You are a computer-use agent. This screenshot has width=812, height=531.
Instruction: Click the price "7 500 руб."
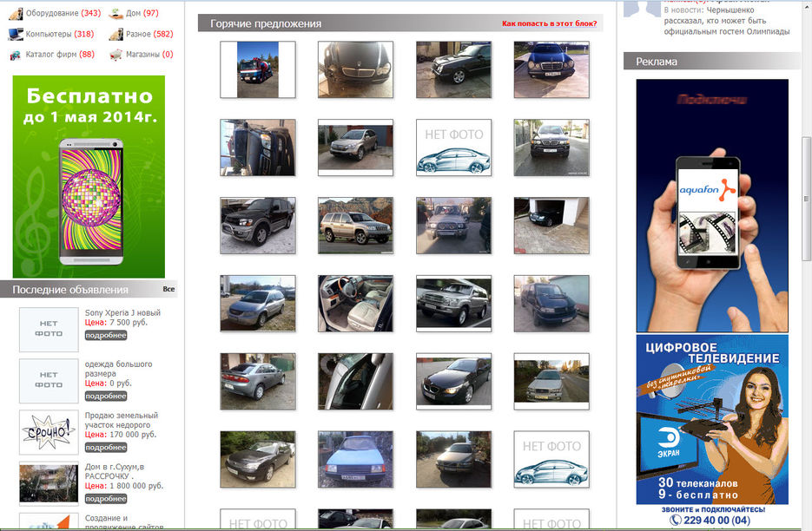click(129, 322)
